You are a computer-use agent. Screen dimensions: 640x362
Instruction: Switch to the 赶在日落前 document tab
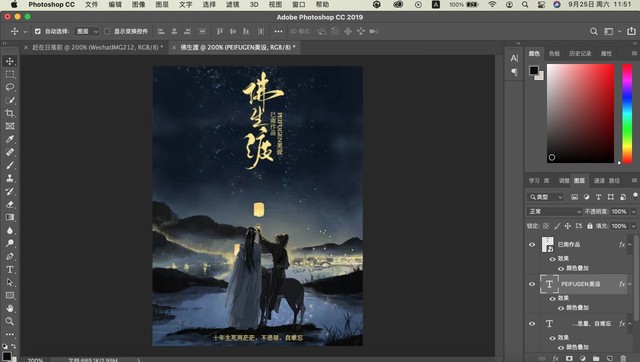pos(97,47)
